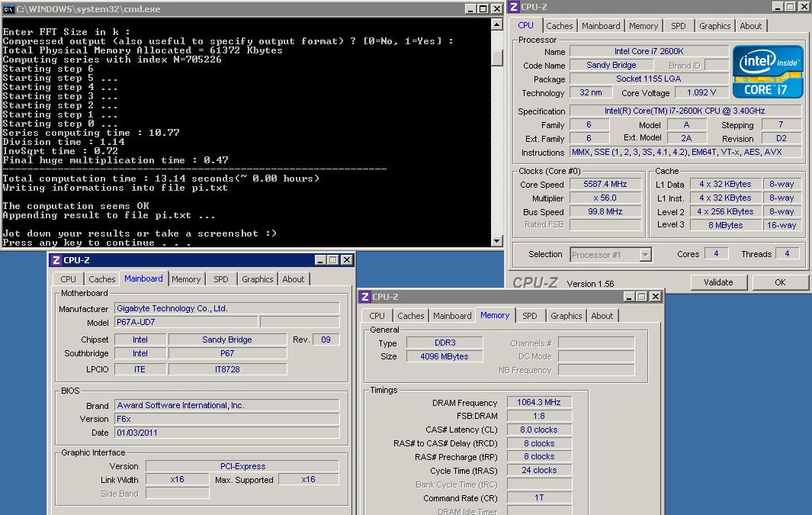Viewport: 812px width, 515px height.
Task: Click the '4096 MBytes' memory size value
Action: [x=445, y=356]
